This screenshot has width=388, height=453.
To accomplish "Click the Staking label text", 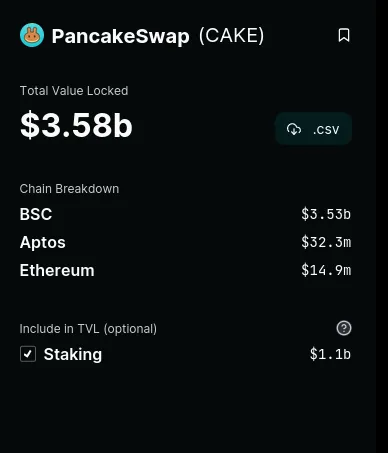I will [73, 354].
